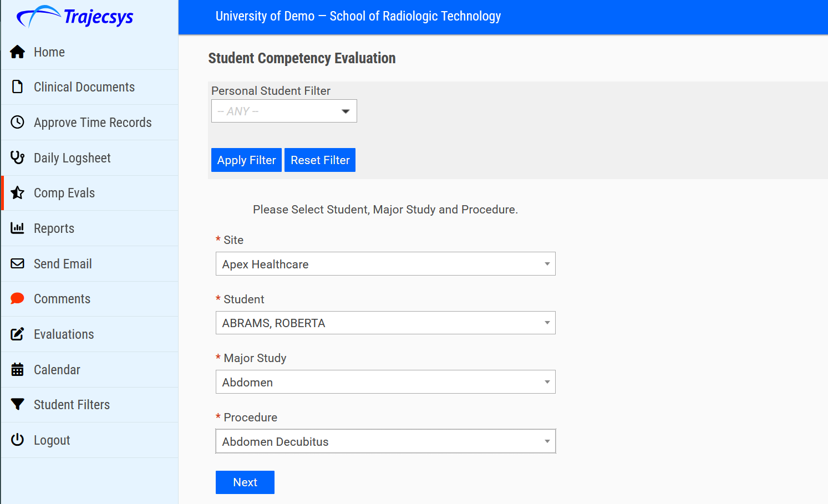Click the Apply Filter button
The image size is (828, 504).
coord(246,160)
